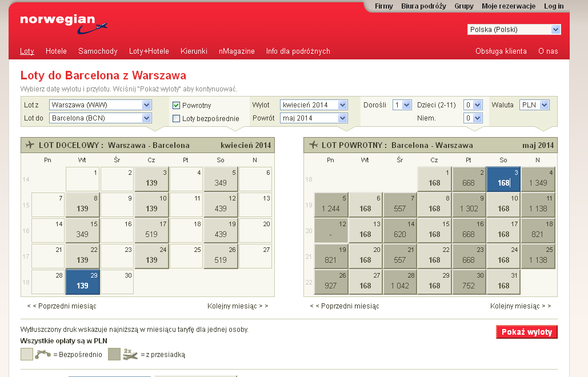This screenshot has height=377, width=588.
Task: Select April 3 outbound fare 139
Action: coord(151,179)
